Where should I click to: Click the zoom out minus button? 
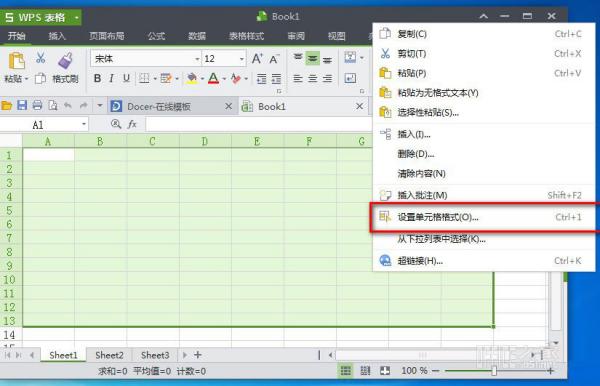[435, 371]
